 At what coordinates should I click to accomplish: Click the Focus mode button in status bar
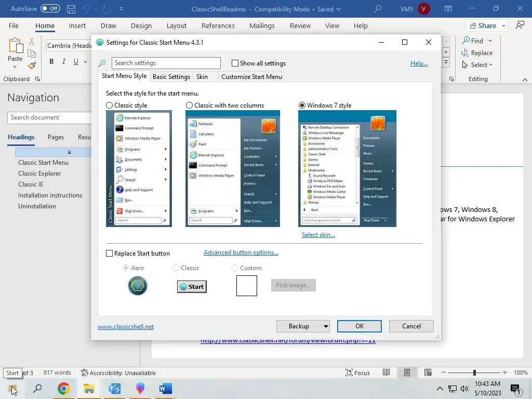click(357, 373)
